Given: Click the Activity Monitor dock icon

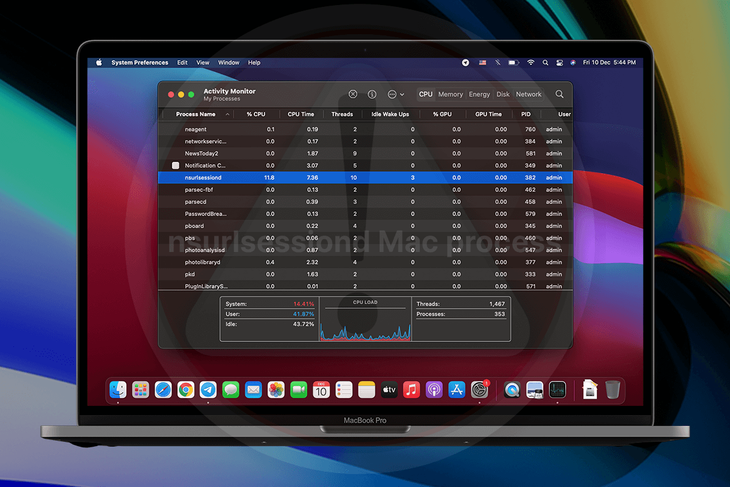Looking at the screenshot, I should 558,389.
